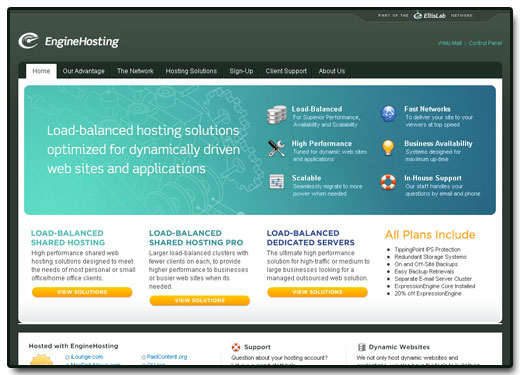Click the Business Availability lightbulb icon

click(388, 148)
